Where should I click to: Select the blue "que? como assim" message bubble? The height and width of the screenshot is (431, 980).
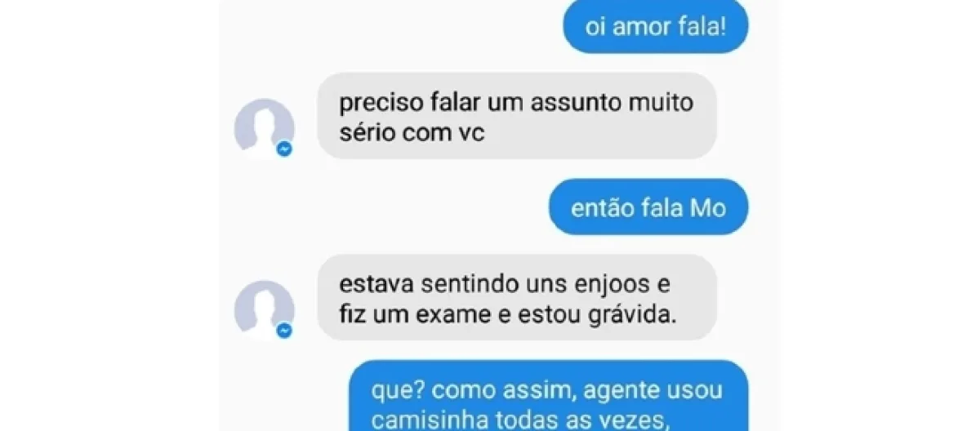click(550, 396)
